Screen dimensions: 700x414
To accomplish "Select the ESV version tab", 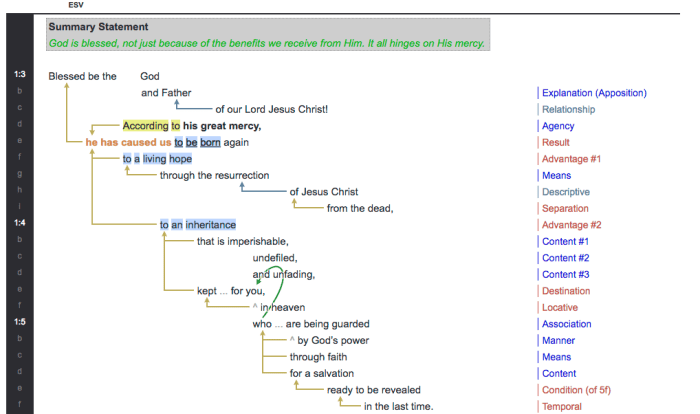I will pyautogui.click(x=61, y=4).
